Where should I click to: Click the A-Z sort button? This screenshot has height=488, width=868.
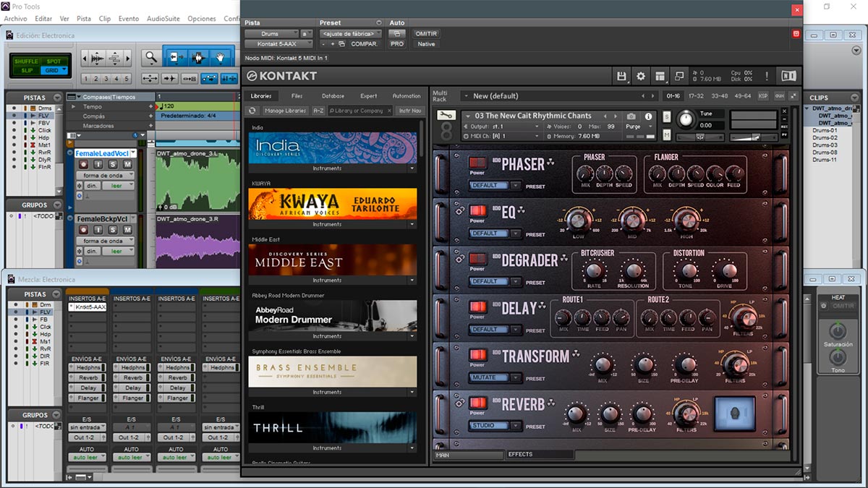[x=318, y=111]
